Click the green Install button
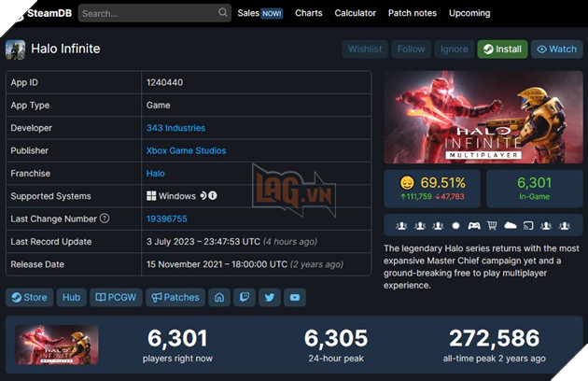The height and width of the screenshot is (381, 588). tap(502, 49)
